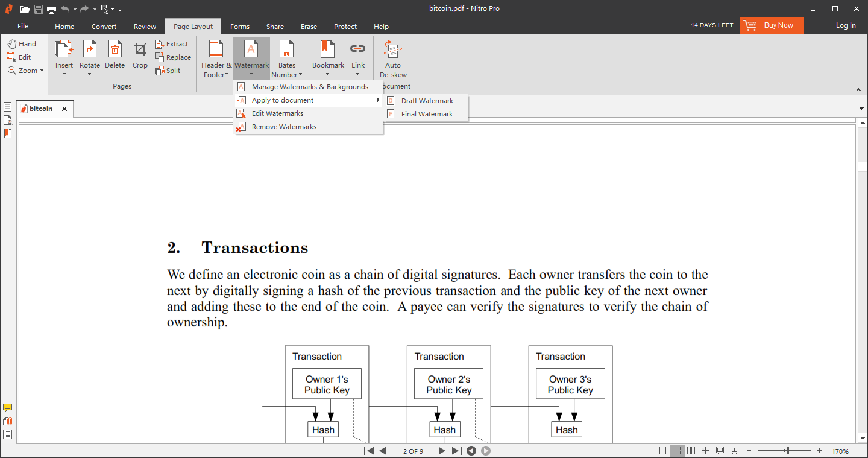Open the attachments paperclip panel

point(7,421)
